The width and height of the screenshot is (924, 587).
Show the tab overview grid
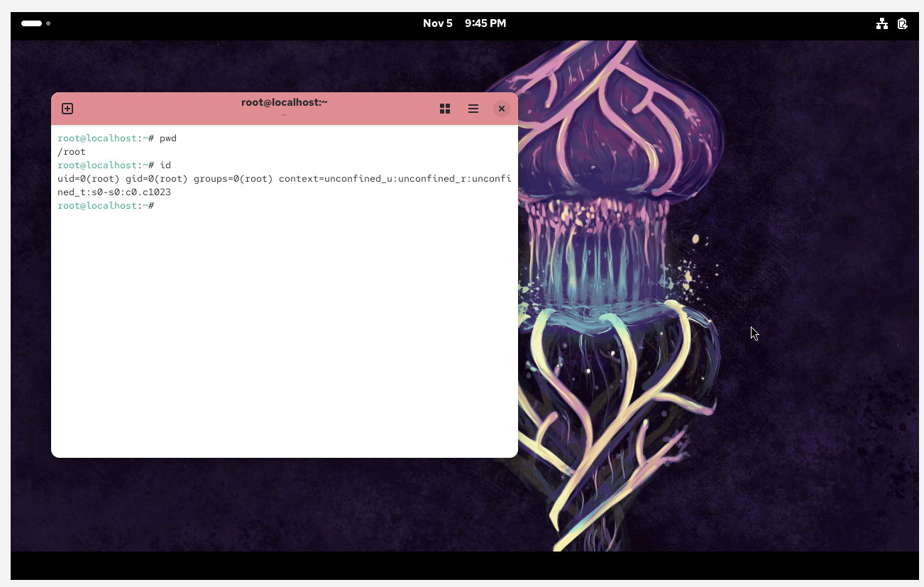coord(445,109)
